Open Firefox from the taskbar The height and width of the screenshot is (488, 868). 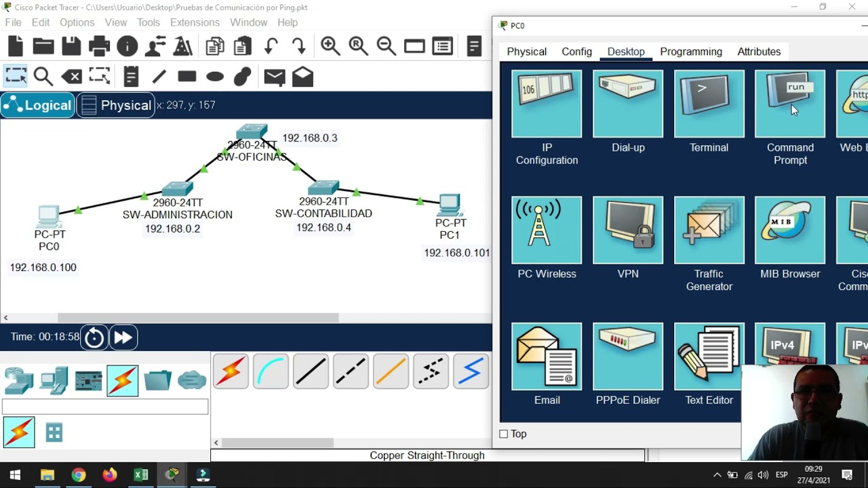(110, 475)
